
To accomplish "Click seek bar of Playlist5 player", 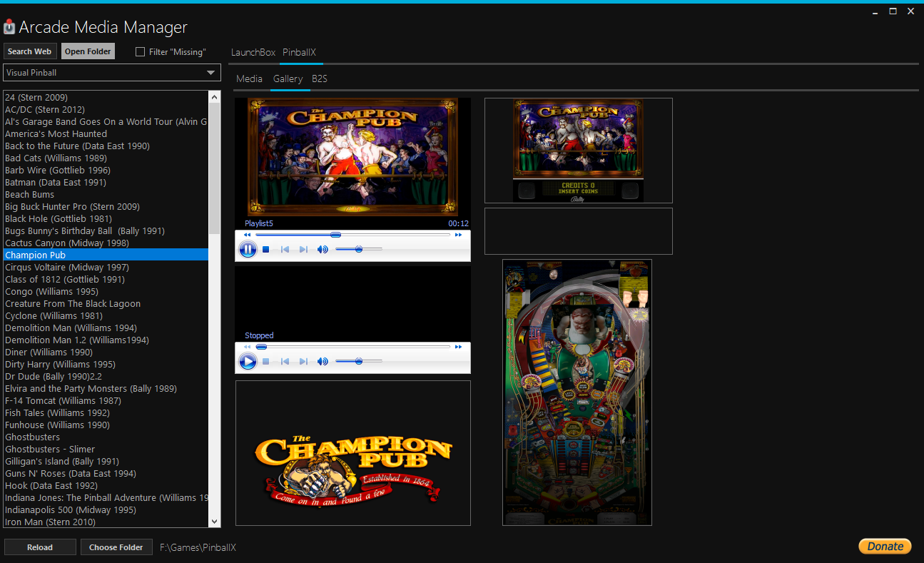I will click(352, 235).
